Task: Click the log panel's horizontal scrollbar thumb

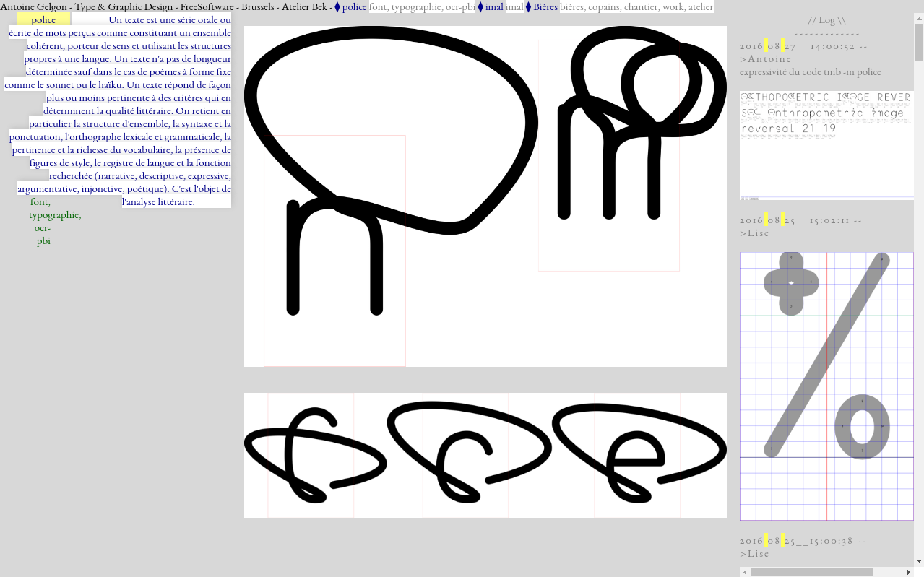Action: coord(811,573)
